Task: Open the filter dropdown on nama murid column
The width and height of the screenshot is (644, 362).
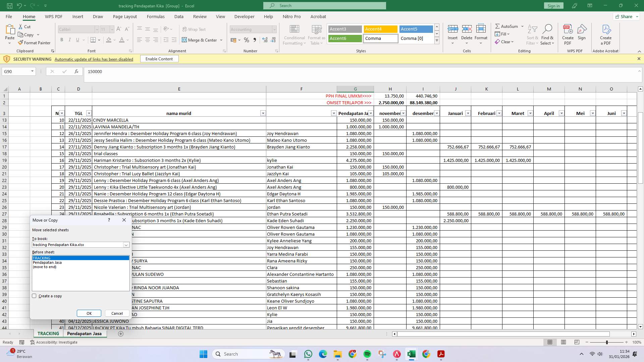Action: coord(263,113)
